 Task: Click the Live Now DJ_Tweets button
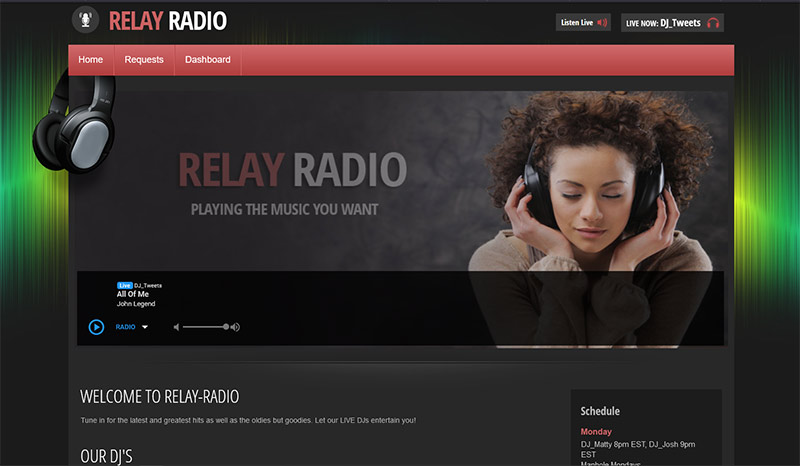tap(672, 23)
